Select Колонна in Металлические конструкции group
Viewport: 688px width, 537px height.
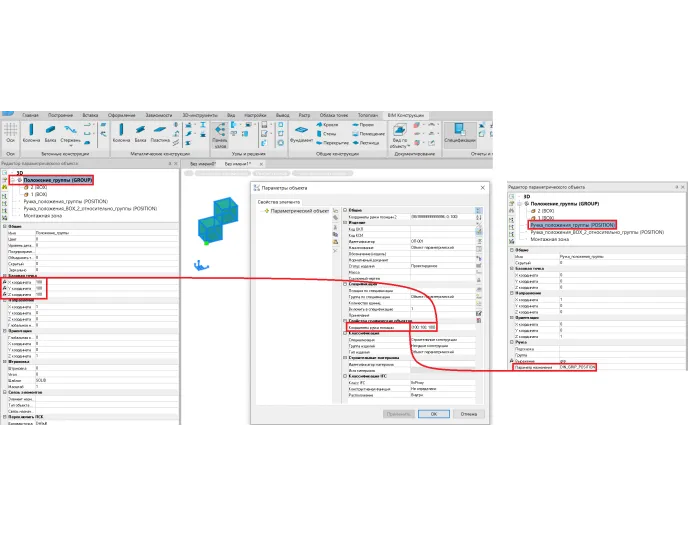coord(121,133)
